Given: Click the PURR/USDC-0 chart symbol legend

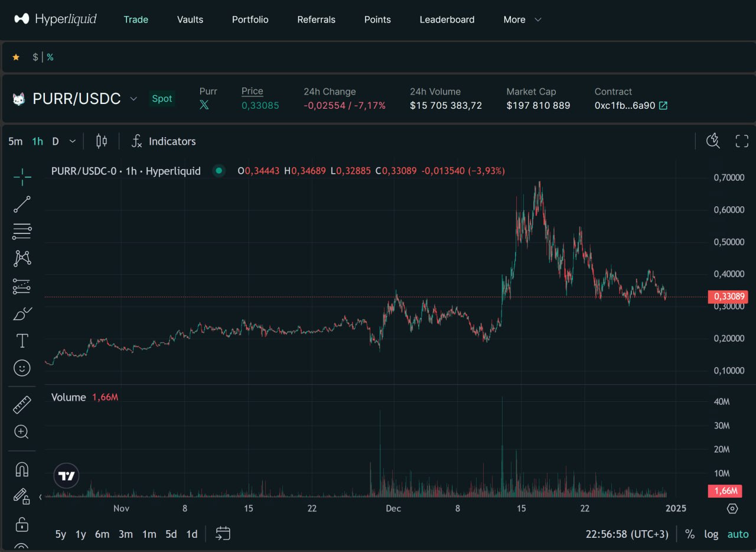Looking at the screenshot, I should click(x=126, y=171).
